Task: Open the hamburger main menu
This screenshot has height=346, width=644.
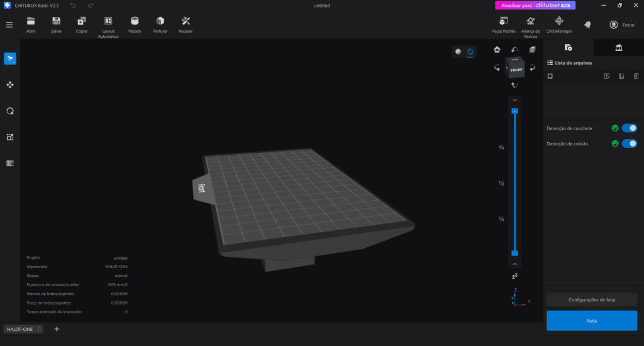Action: pos(9,25)
